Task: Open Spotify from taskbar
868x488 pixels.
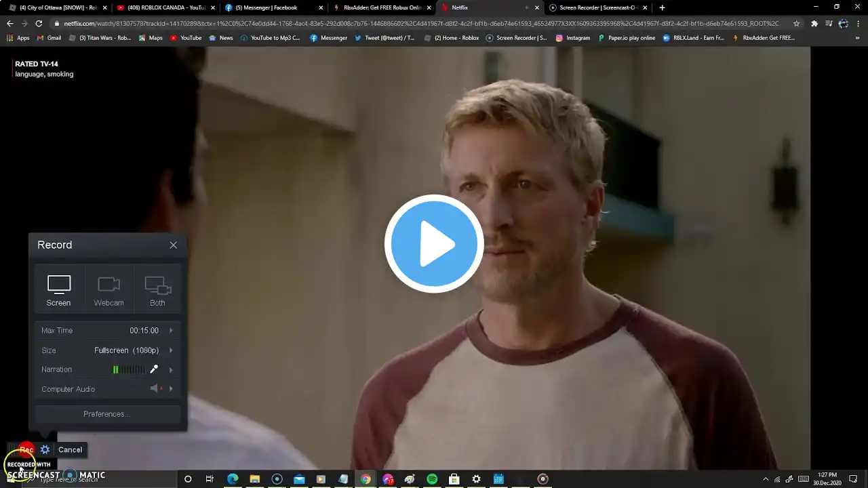Action: tap(432, 479)
